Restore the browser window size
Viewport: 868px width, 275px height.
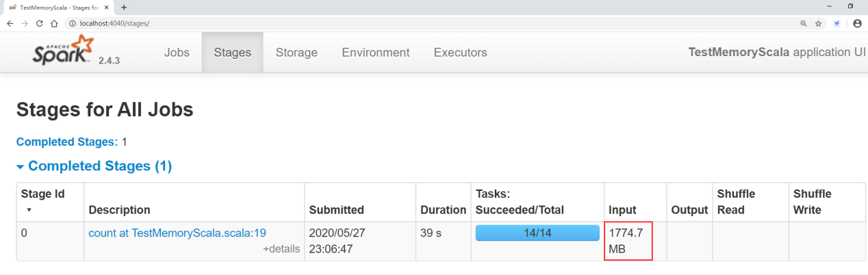[851, 6]
